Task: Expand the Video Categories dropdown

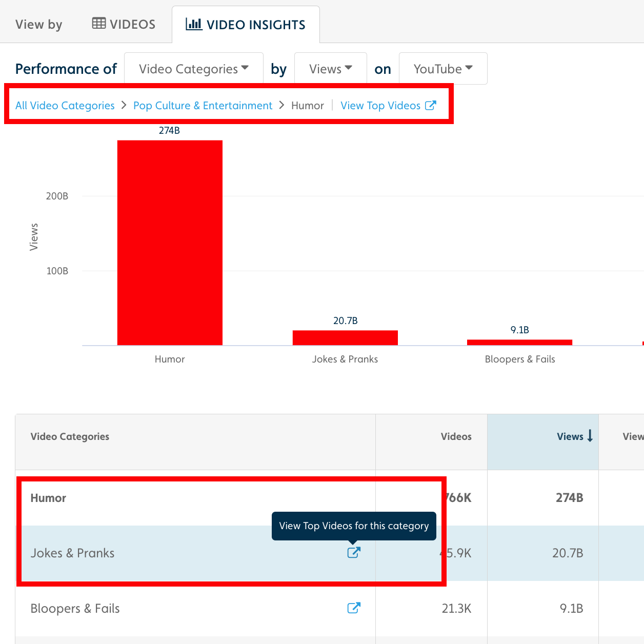Action: tap(193, 69)
